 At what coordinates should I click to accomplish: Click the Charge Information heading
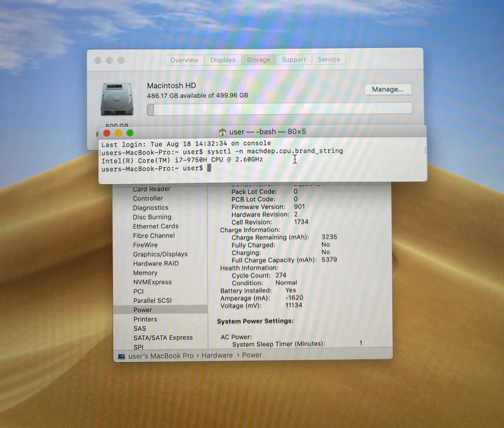tap(250, 230)
